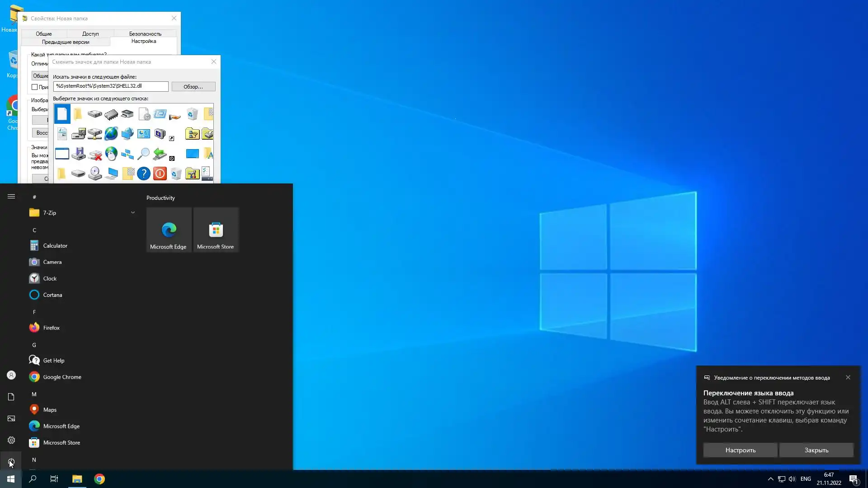Switch to the Безопасность tab
Viewport: 868px width, 488px height.
point(145,33)
